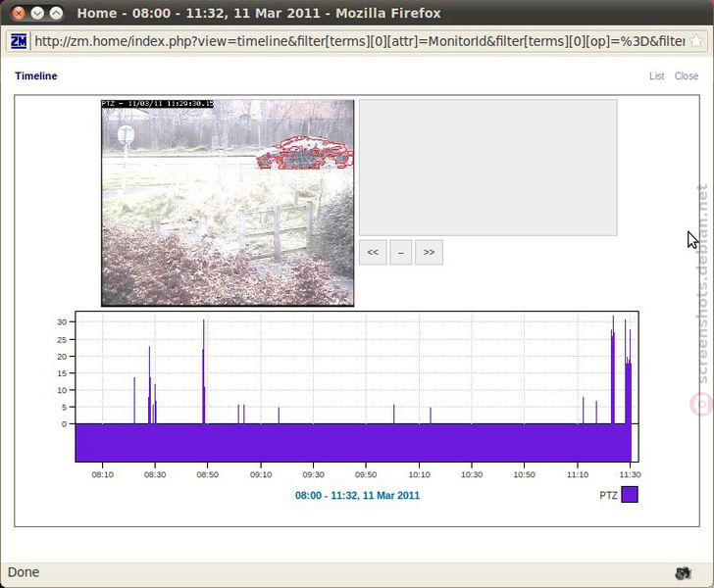Image resolution: width=714 pixels, height=588 pixels.
Task: Click the ZM site favicon in address bar
Action: tap(19, 41)
